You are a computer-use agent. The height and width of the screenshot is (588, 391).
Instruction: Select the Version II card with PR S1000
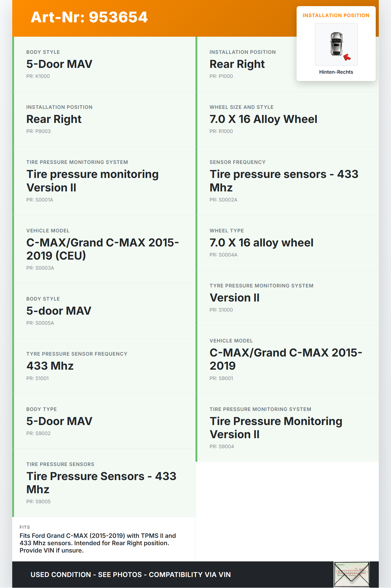[287, 298]
